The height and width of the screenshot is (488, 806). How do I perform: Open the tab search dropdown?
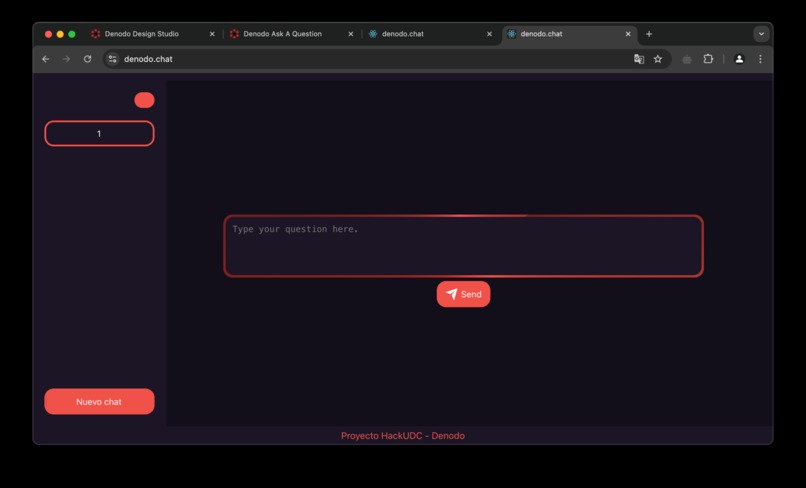[761, 34]
